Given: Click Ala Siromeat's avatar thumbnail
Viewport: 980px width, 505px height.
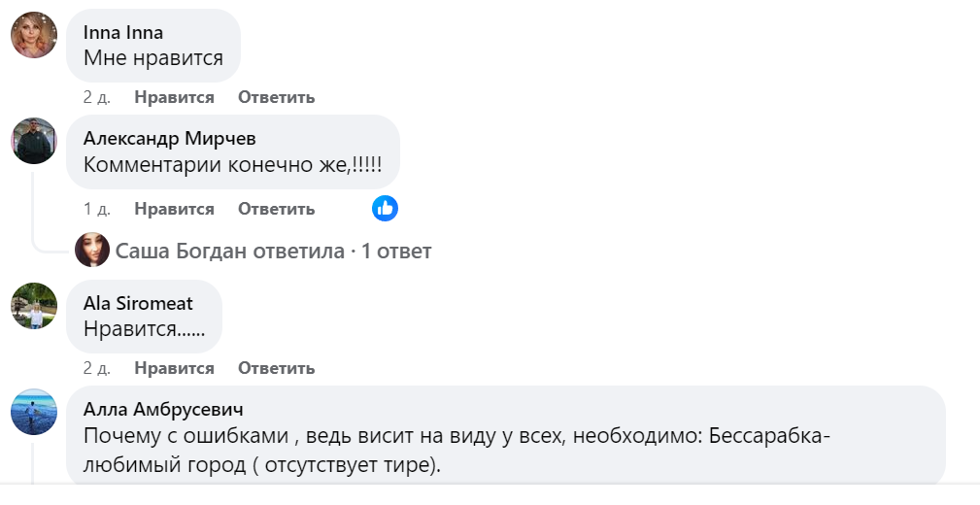Looking at the screenshot, I should [33, 307].
